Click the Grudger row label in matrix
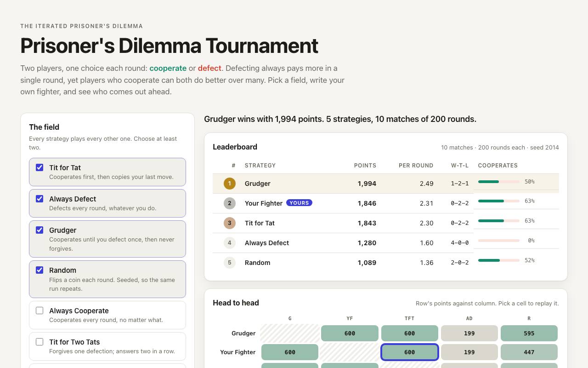Viewport: 588px width, 368px height. click(x=243, y=333)
